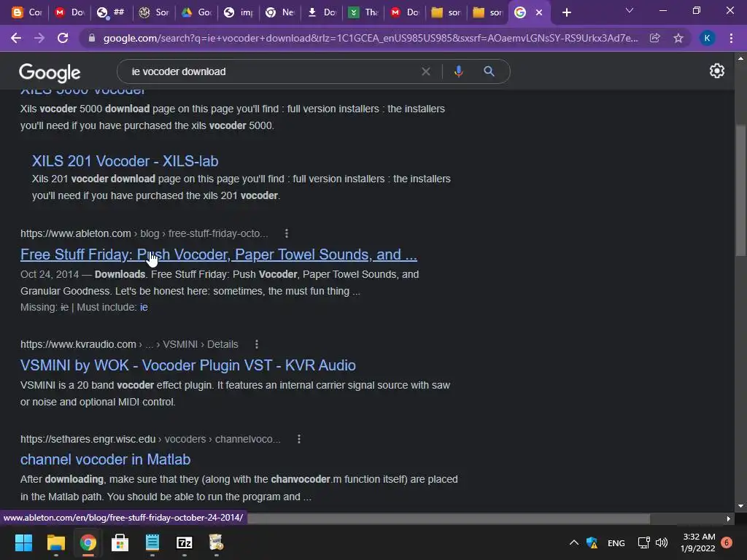Click the 'ie' must include link
Image resolution: width=747 pixels, height=560 pixels.
[144, 307]
